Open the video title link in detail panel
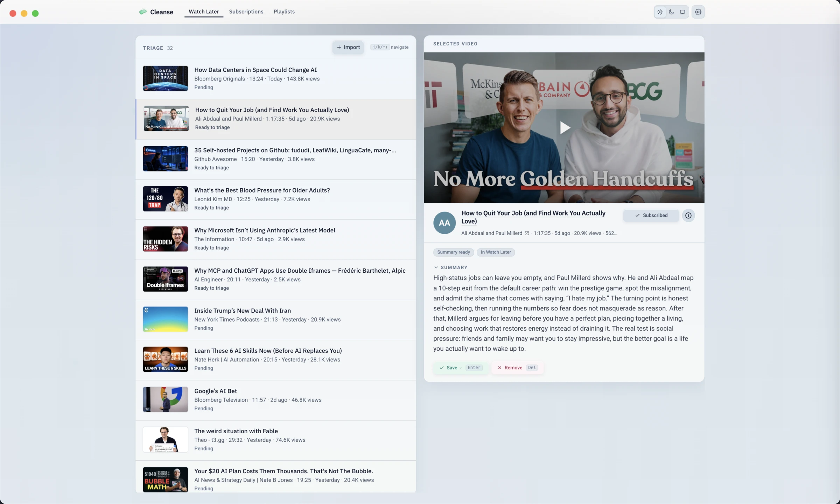840x504 pixels. 533,217
